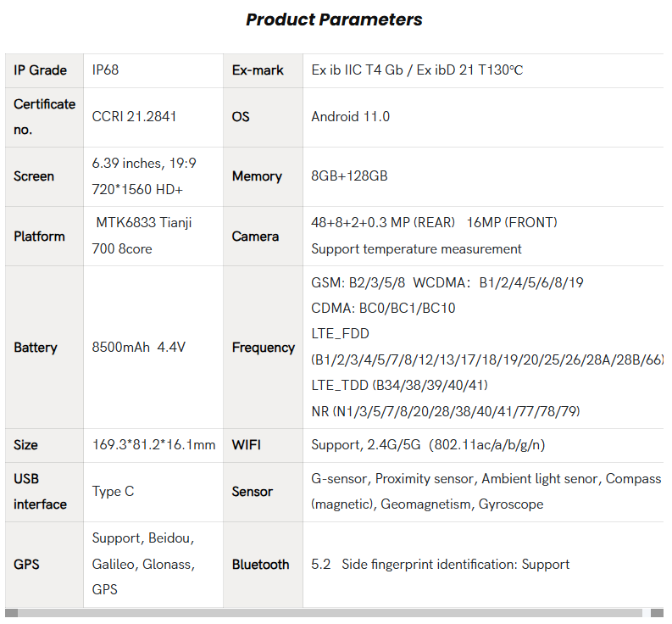Click the Bluetooth 5.2 fingerprint value
The width and height of the screenshot is (672, 624).
point(440,565)
